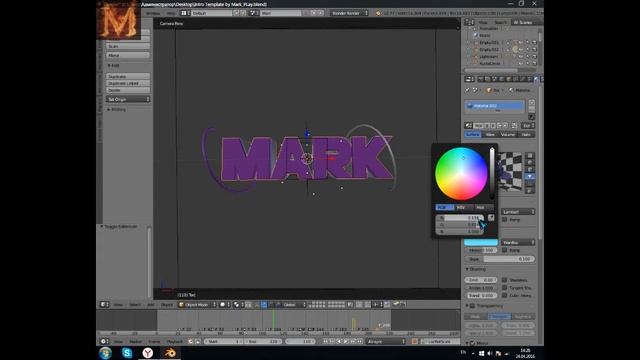The height and width of the screenshot is (360, 640).
Task: Open the Object Data properties tab
Action: 530,79
